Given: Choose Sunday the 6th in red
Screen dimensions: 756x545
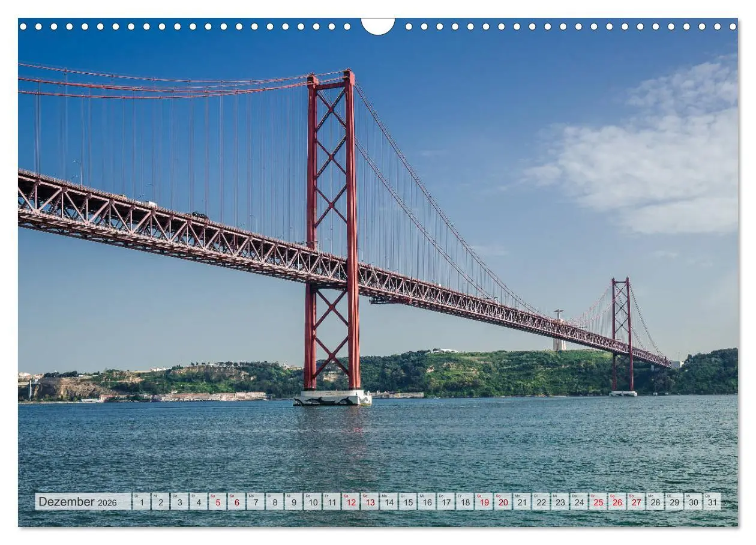Looking at the screenshot, I should click(236, 502).
